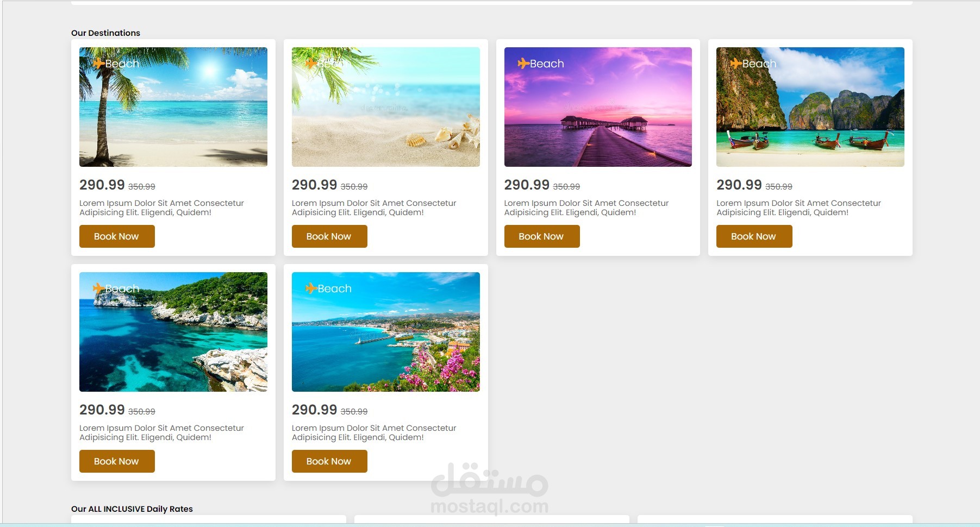Screen dimensions: 980x527
Task: Click the airplane icon on rocky cove card
Action: pos(98,288)
